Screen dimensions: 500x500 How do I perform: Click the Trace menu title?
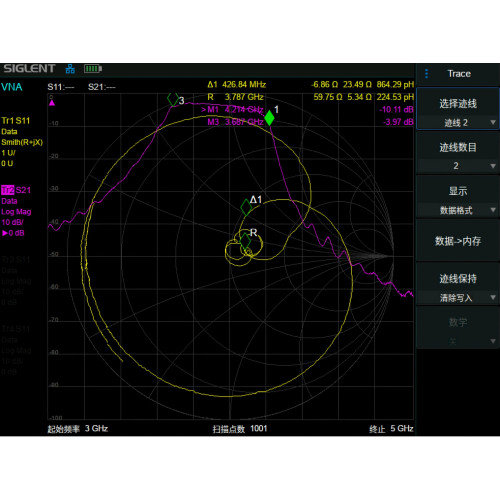(x=459, y=74)
